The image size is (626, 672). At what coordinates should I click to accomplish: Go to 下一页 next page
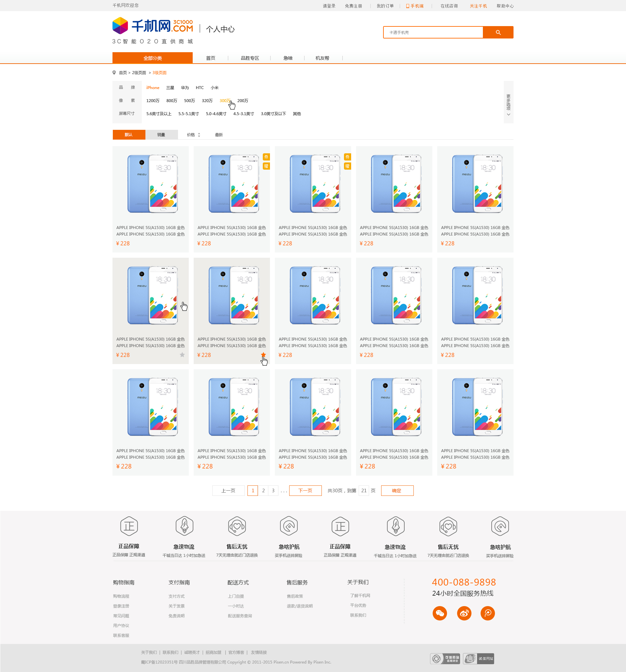(305, 491)
